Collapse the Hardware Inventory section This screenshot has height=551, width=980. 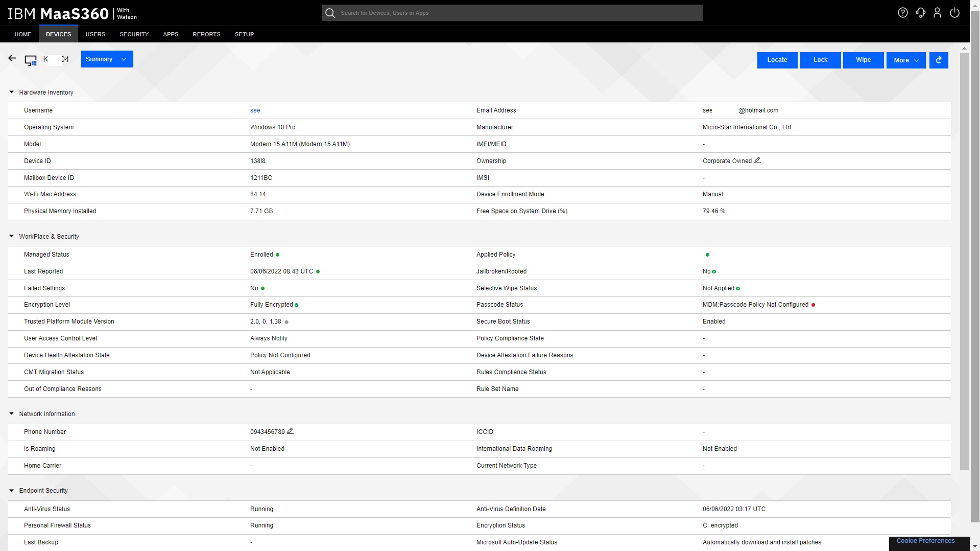11,92
